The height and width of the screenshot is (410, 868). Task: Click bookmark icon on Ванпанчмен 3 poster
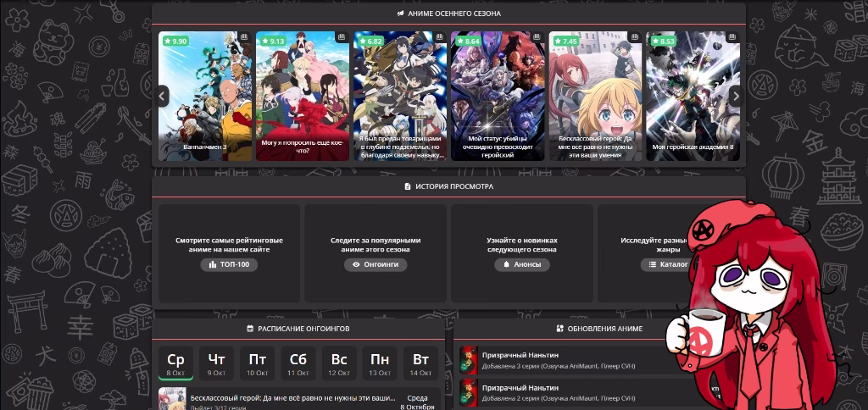(x=244, y=38)
